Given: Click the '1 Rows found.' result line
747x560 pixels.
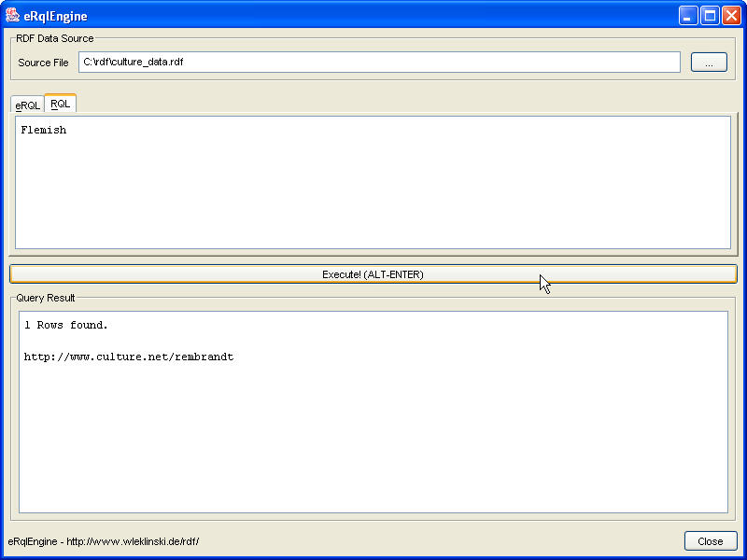Looking at the screenshot, I should tap(65, 325).
